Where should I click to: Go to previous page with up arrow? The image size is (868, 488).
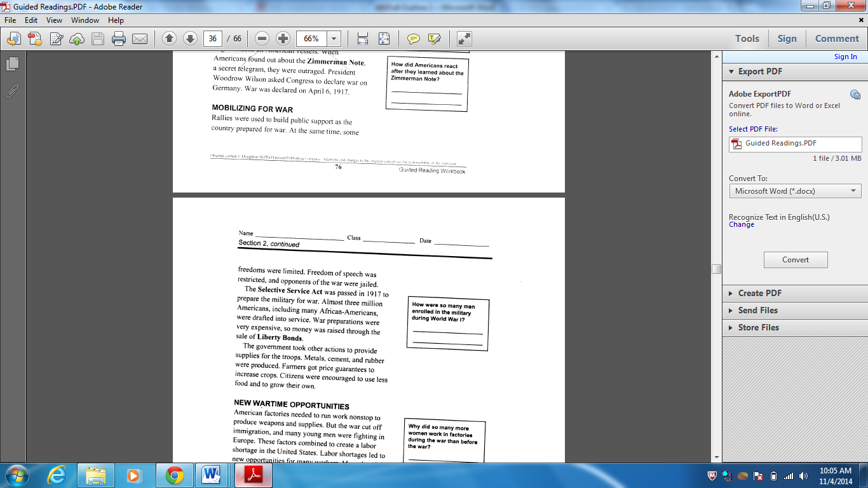tap(169, 39)
